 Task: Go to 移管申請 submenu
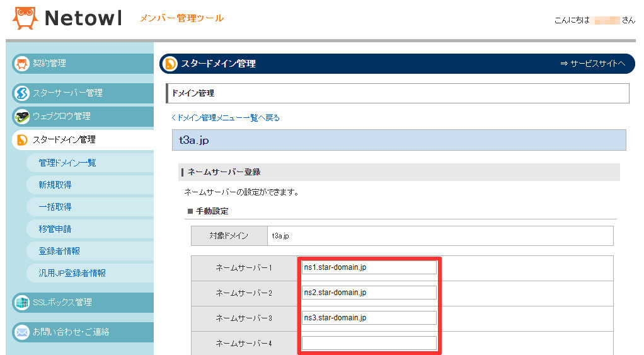tap(90, 229)
